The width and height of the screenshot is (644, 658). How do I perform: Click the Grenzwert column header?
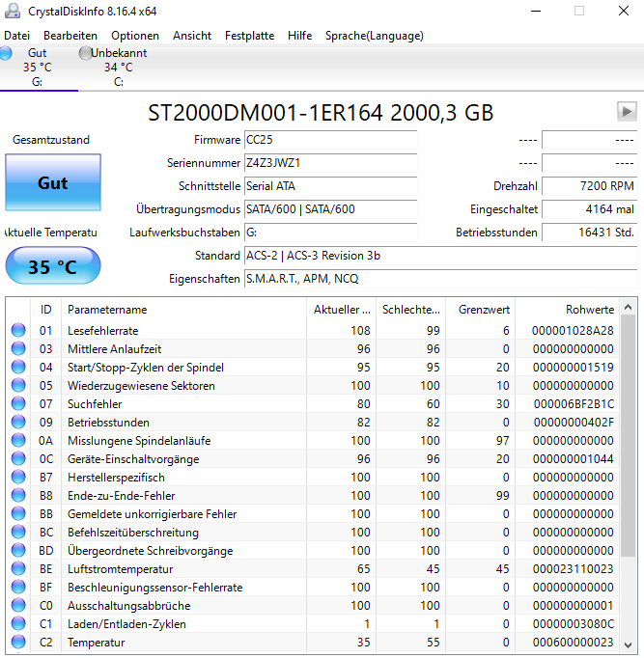click(480, 310)
